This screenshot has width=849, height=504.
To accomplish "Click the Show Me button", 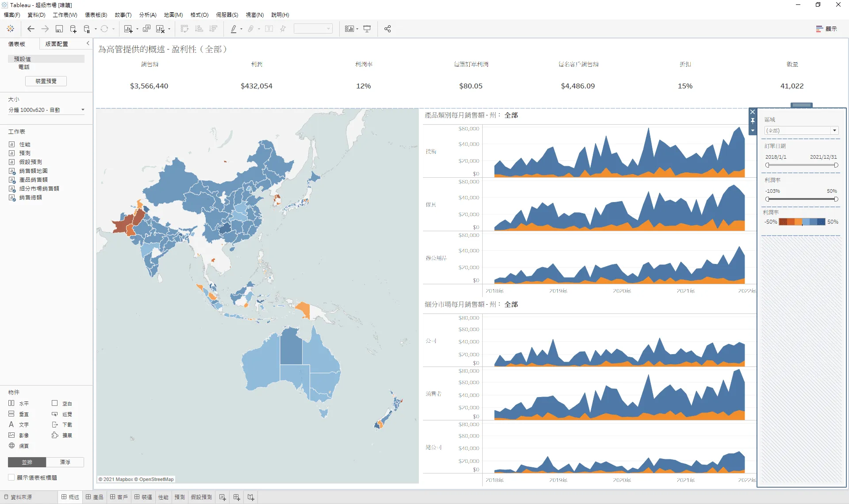I will click(826, 29).
